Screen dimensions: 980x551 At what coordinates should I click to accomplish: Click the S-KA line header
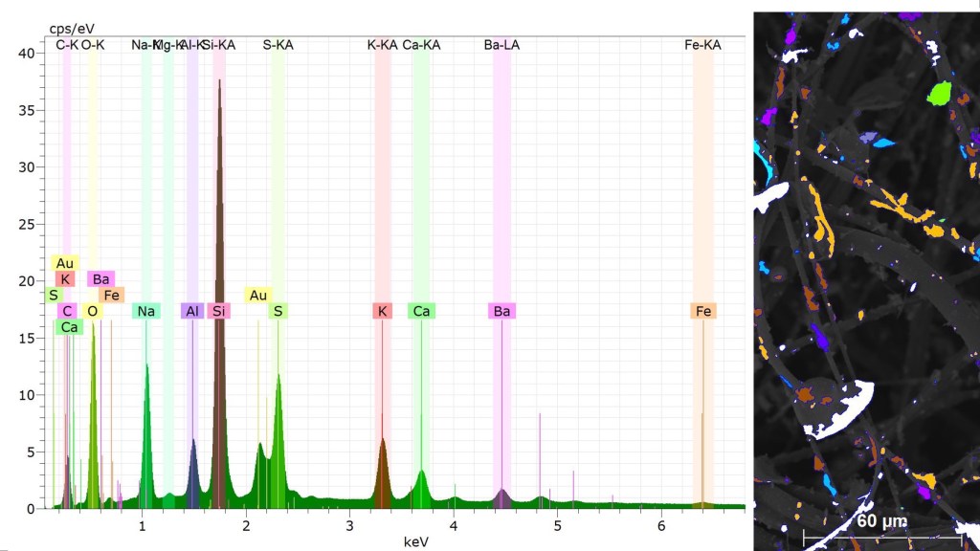278,44
